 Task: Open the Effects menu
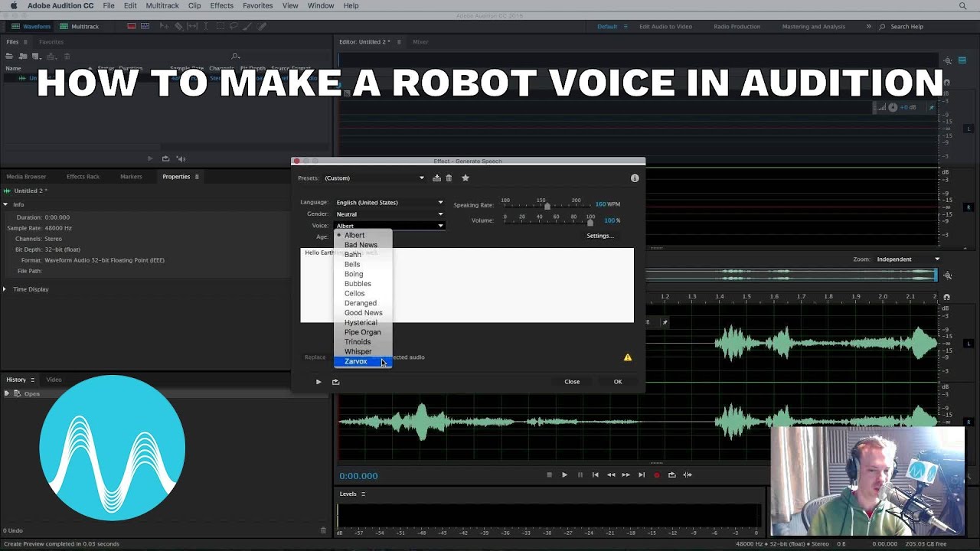[x=221, y=5]
